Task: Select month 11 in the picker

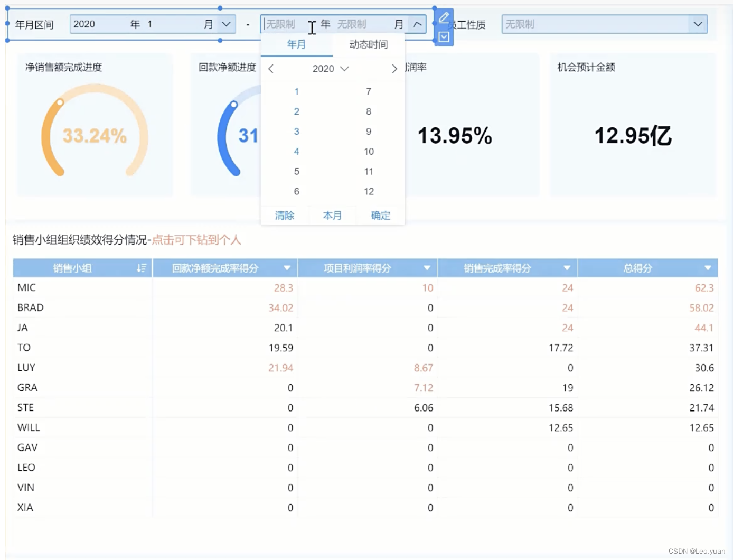Action: coord(369,172)
